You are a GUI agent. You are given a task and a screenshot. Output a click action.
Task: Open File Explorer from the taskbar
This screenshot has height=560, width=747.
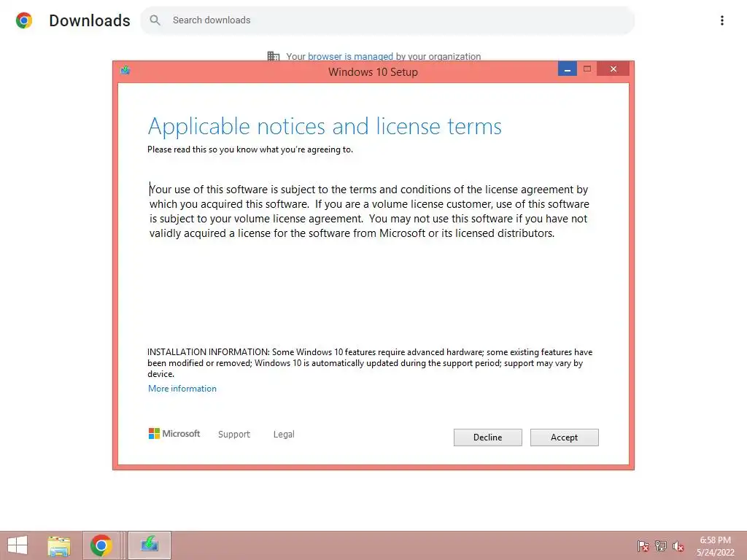(59, 545)
